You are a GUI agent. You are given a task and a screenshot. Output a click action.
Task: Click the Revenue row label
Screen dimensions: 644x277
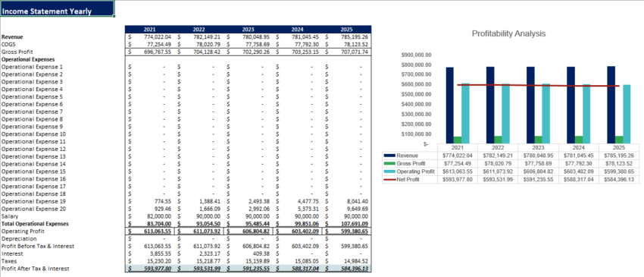point(12,36)
